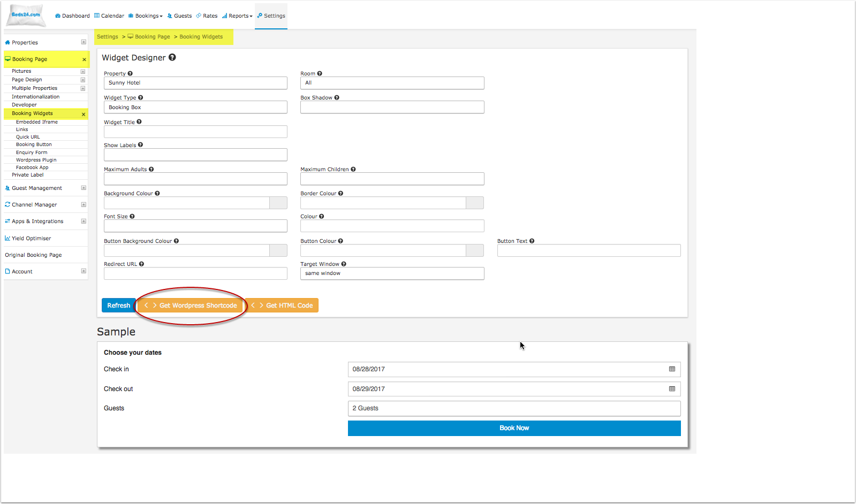The height and width of the screenshot is (504, 856).
Task: Click Get HTML Code button
Action: point(282,306)
